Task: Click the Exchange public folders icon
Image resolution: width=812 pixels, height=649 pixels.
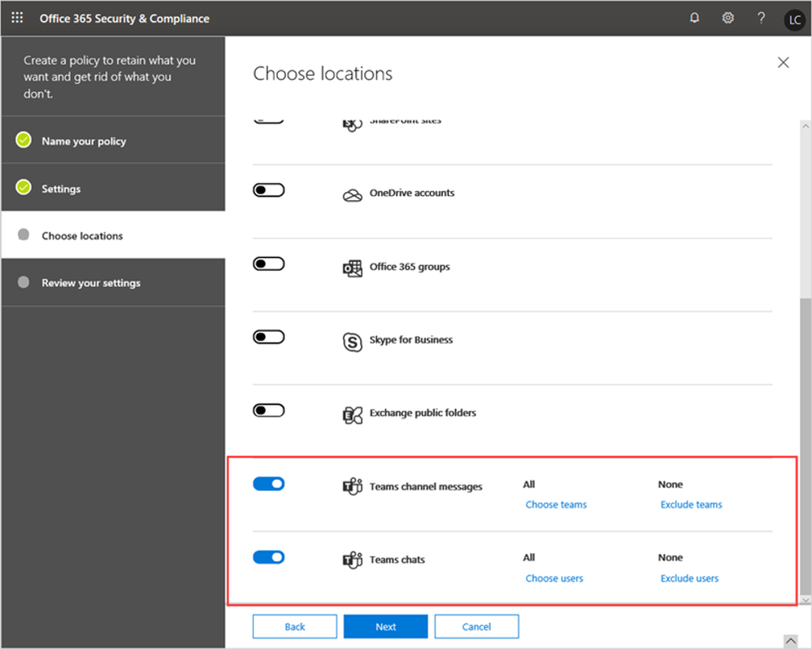Action: (353, 415)
